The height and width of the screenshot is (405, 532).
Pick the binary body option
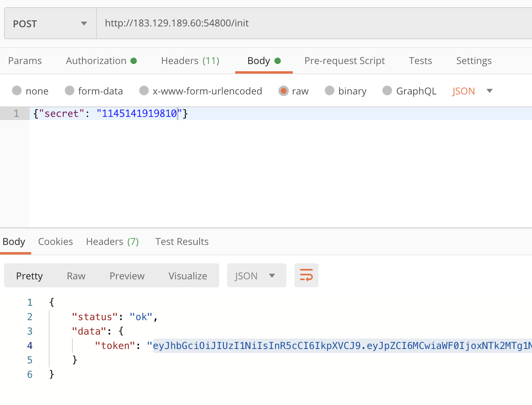pos(346,91)
